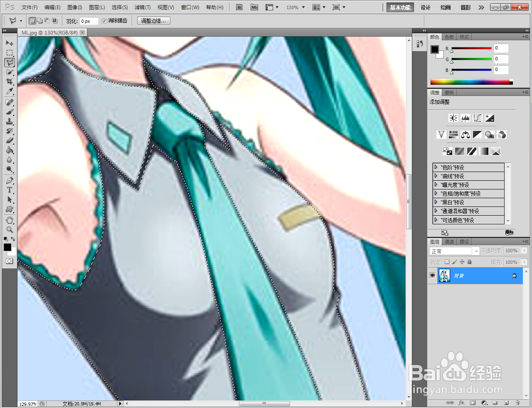The height and width of the screenshot is (408, 532).
Task: Open the 滤镜(T) menu
Action: pos(143,7)
